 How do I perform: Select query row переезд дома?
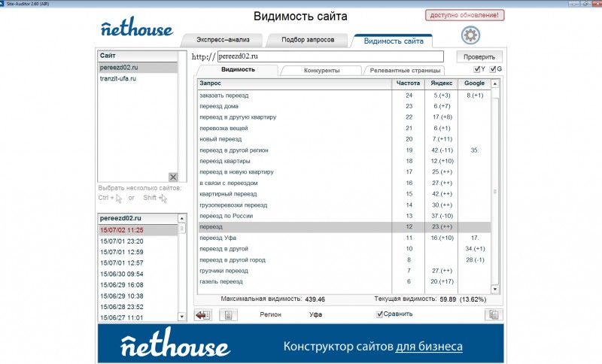(345, 106)
